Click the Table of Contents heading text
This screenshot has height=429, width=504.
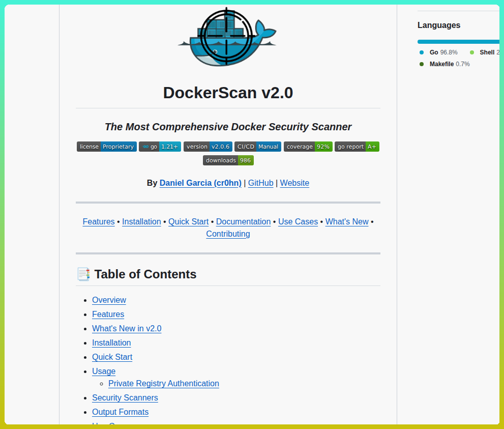tap(145, 274)
